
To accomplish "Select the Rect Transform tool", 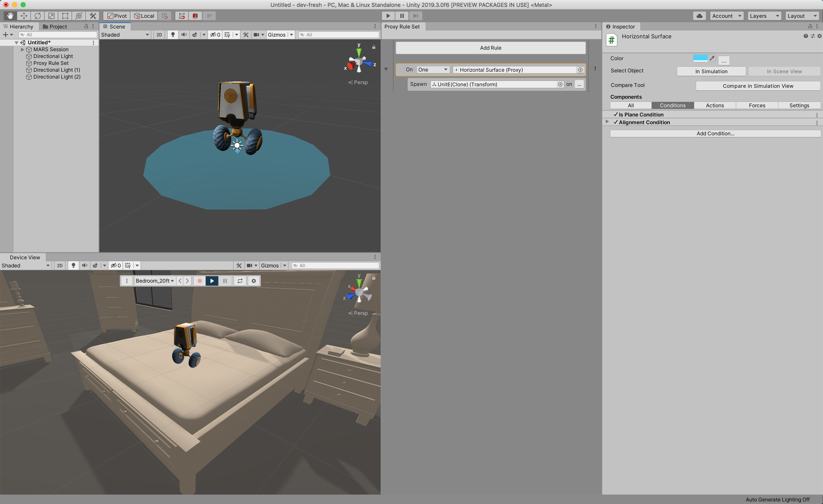I will pos(65,16).
